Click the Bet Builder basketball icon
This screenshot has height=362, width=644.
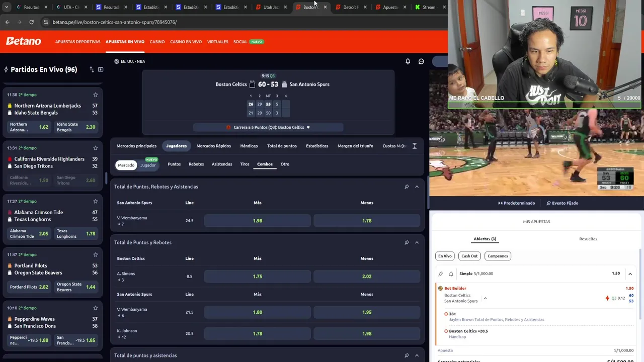(x=440, y=289)
